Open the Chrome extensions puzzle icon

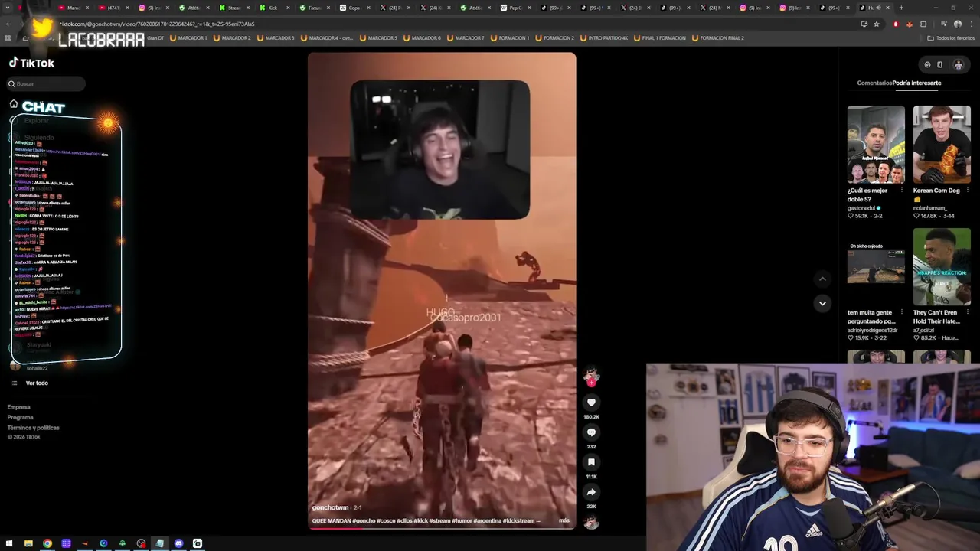click(x=923, y=24)
